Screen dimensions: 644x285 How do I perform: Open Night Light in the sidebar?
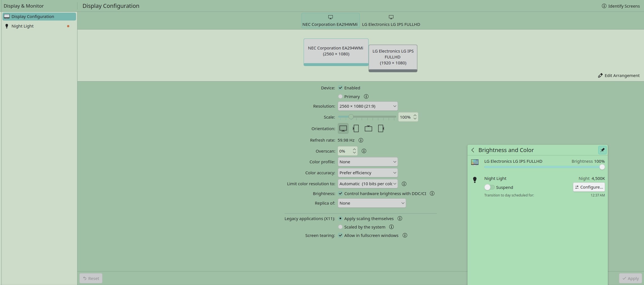[x=22, y=26]
